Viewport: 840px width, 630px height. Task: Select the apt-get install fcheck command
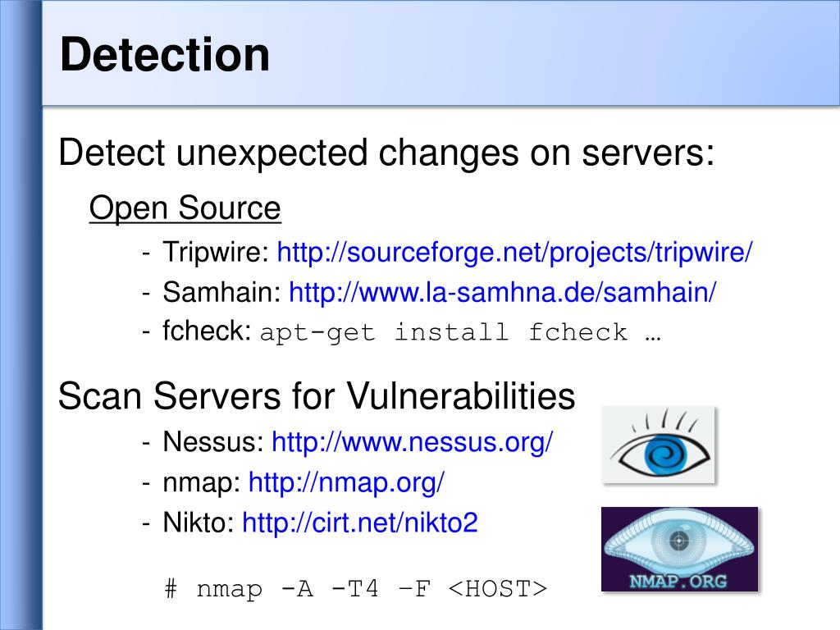point(461,333)
